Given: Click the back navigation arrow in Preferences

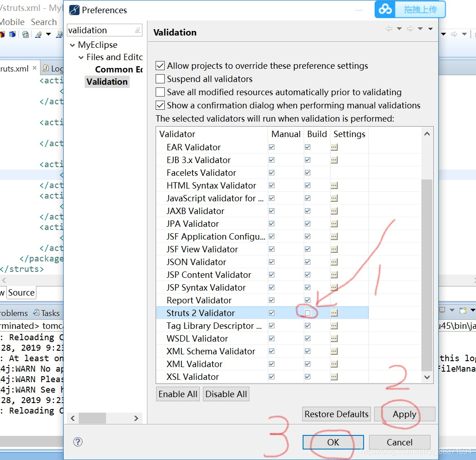Looking at the screenshot, I should pyautogui.click(x=389, y=29).
